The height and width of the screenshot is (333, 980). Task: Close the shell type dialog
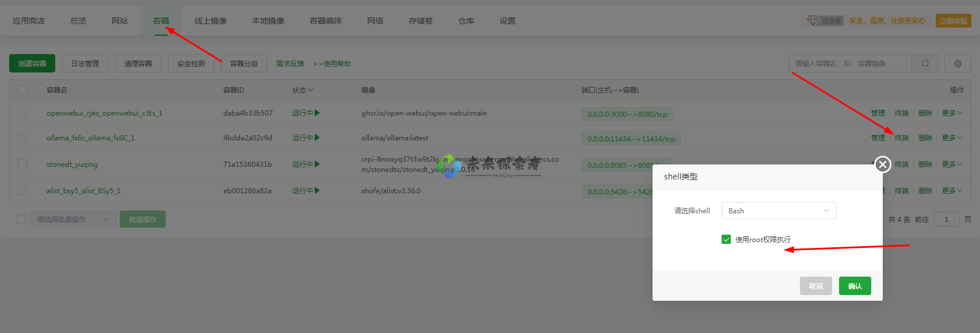882,165
